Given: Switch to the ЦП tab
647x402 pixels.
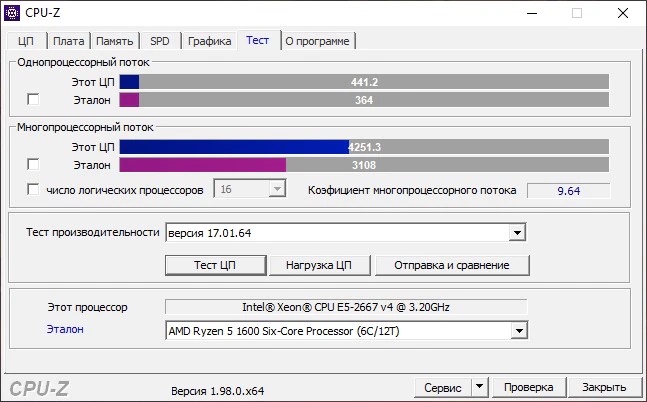Looking at the screenshot, I should click(26, 41).
